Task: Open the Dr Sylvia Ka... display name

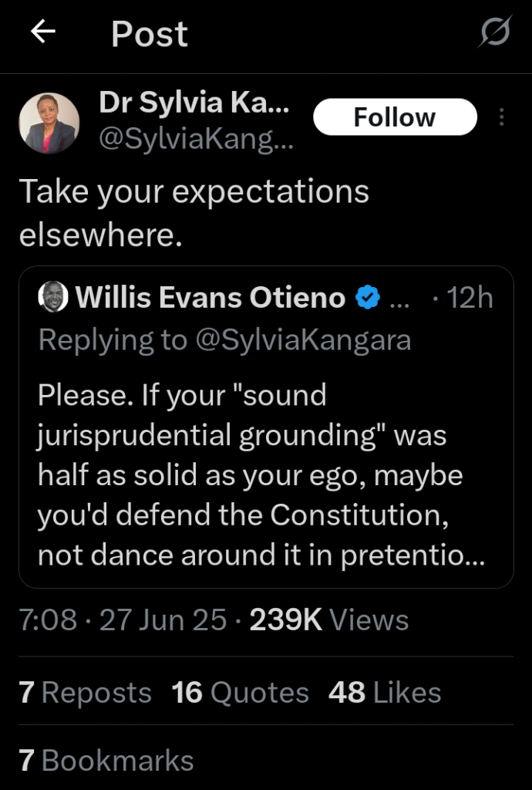Action: pyautogui.click(x=194, y=104)
